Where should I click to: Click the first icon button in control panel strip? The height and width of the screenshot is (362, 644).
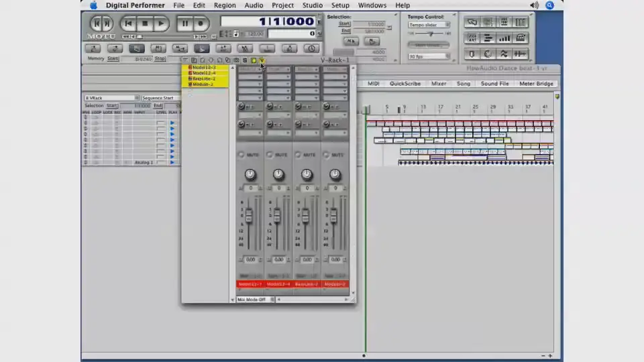(x=93, y=49)
